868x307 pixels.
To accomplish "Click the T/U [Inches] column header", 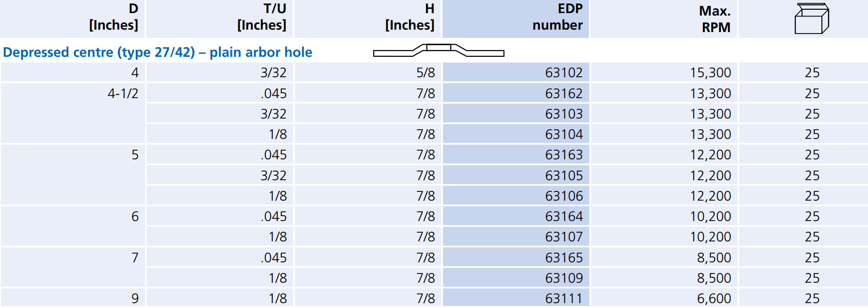I will point(262,17).
